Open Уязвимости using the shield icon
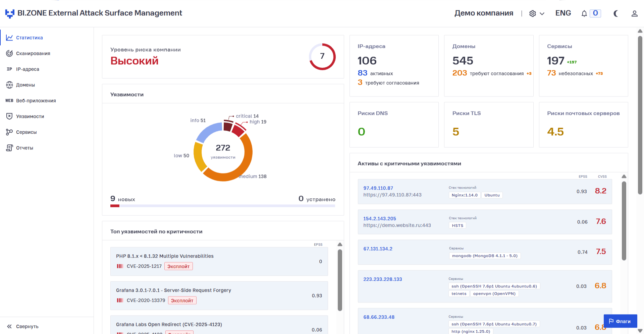This screenshot has height=334, width=644. (x=9, y=116)
